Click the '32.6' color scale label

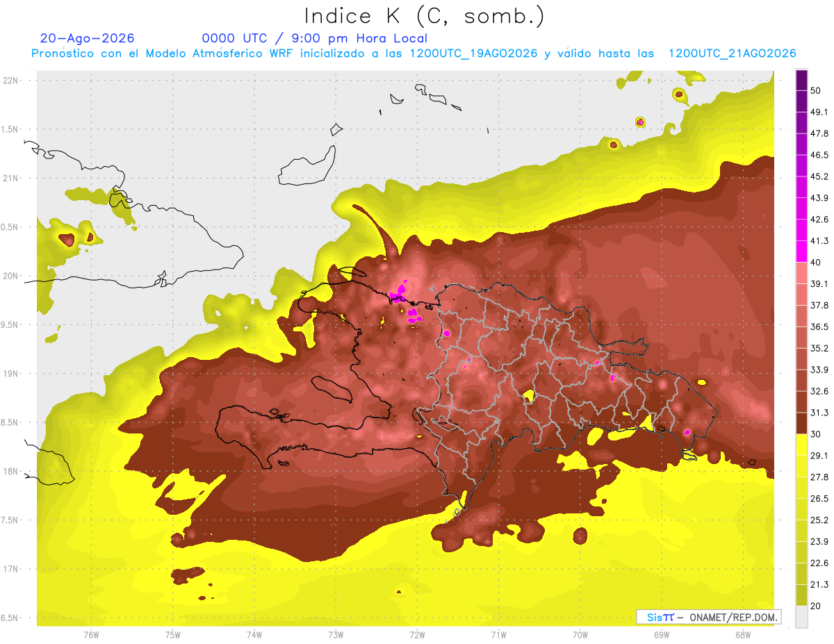pos(819,391)
